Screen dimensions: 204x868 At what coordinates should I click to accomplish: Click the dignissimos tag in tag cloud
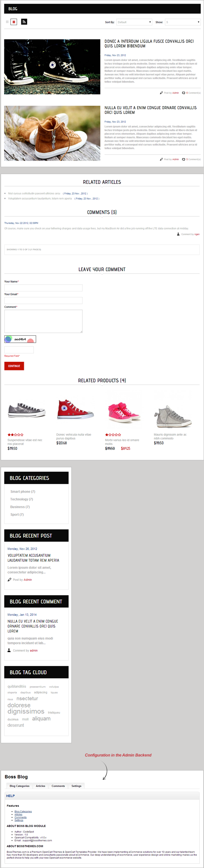(x=26, y=711)
